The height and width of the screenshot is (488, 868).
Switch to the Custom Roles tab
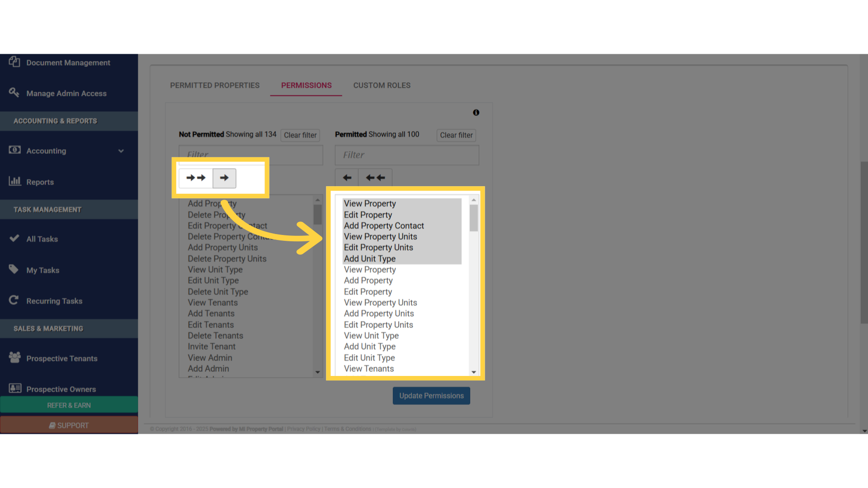pos(382,85)
